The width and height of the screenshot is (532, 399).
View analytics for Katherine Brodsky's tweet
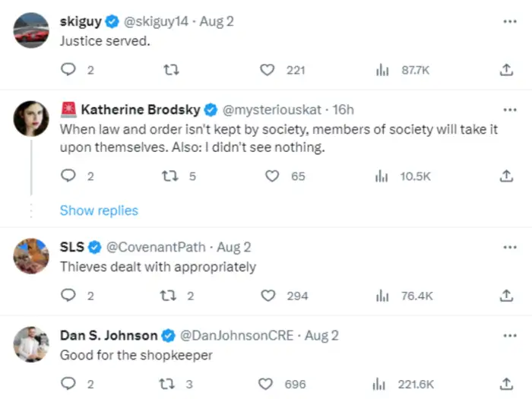pos(382,176)
